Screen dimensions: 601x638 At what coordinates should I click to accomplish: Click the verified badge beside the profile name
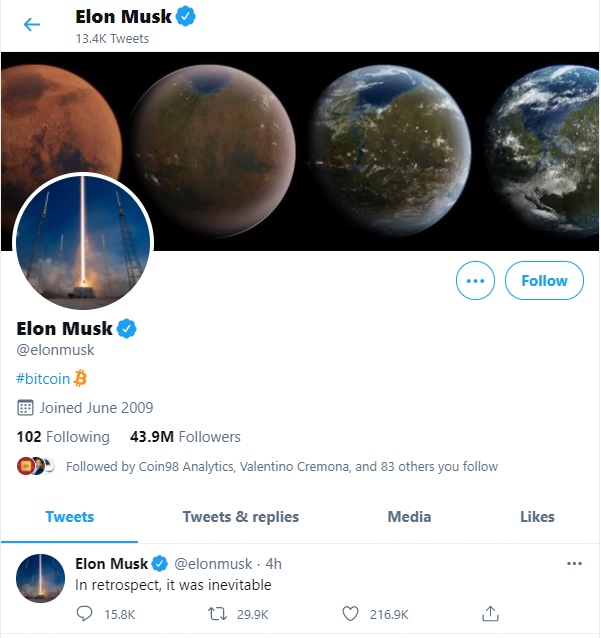point(127,328)
